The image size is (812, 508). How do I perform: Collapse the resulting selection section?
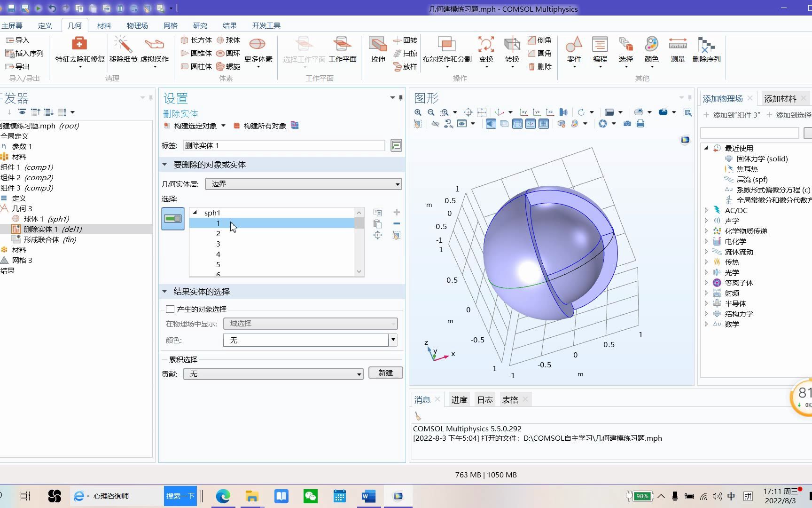pyautogui.click(x=164, y=292)
